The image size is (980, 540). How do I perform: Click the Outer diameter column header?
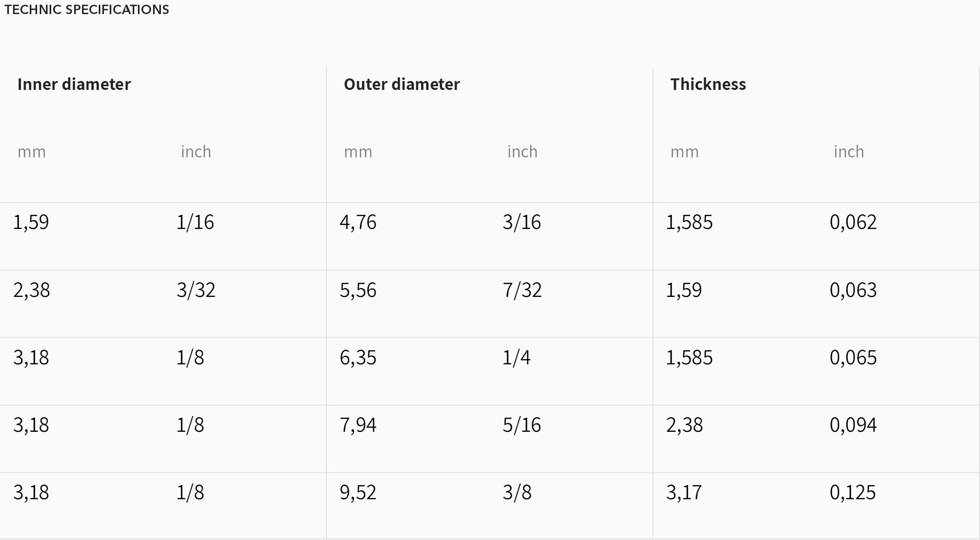[x=402, y=84]
